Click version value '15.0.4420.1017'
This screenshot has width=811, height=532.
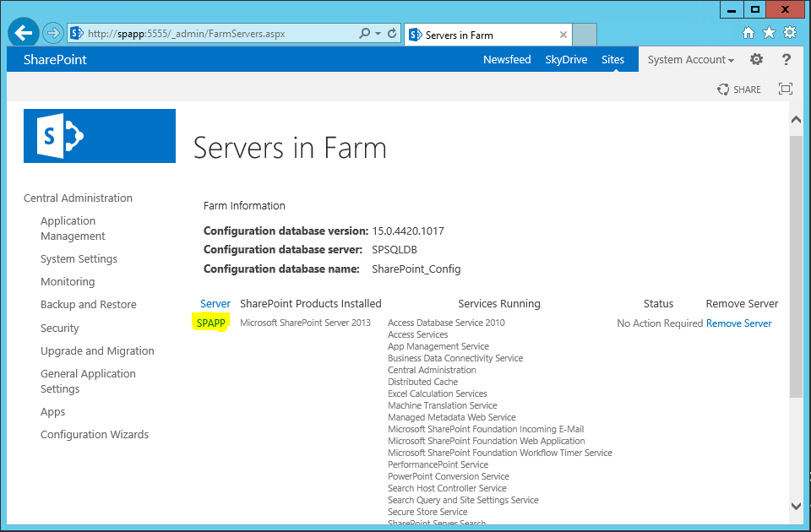pos(408,231)
